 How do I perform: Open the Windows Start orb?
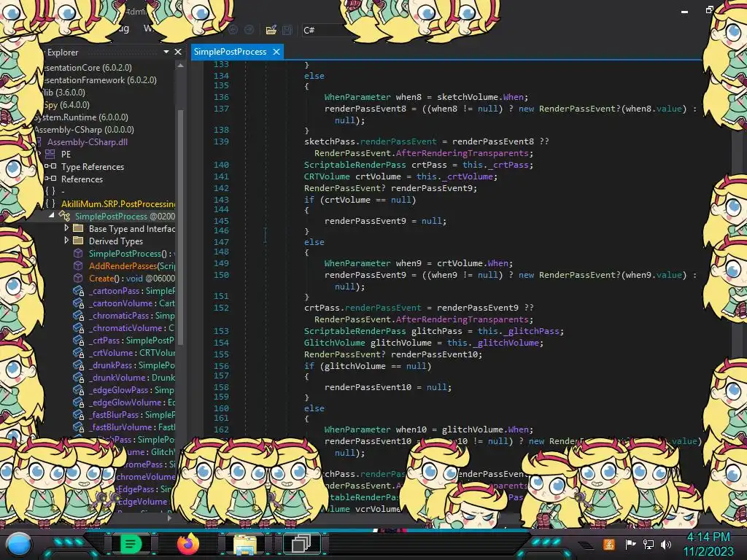click(19, 544)
